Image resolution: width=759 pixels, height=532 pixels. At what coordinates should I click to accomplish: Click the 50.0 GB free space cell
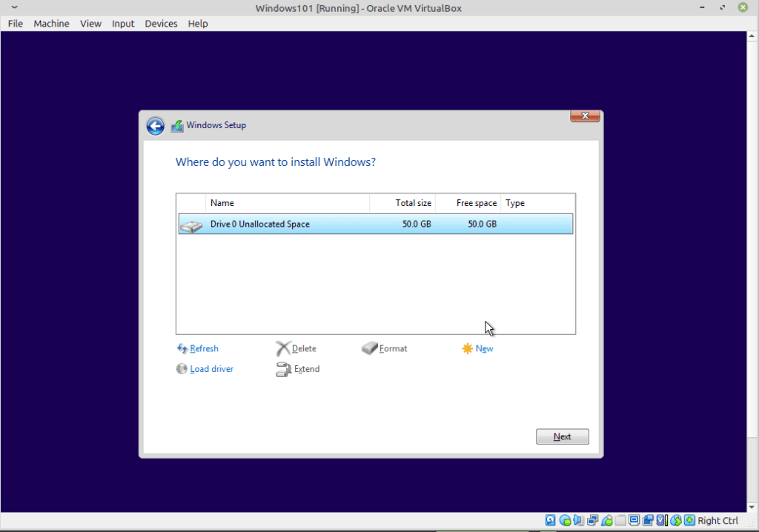pyautogui.click(x=482, y=224)
